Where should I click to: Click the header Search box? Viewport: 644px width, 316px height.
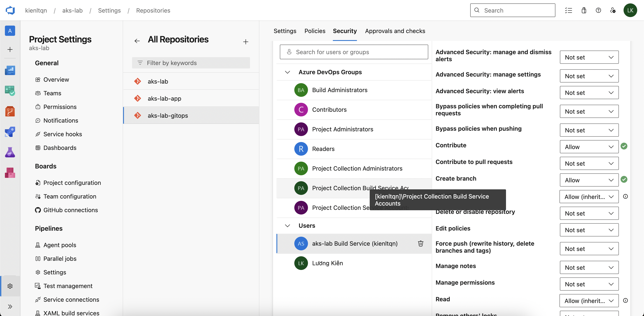pyautogui.click(x=513, y=10)
